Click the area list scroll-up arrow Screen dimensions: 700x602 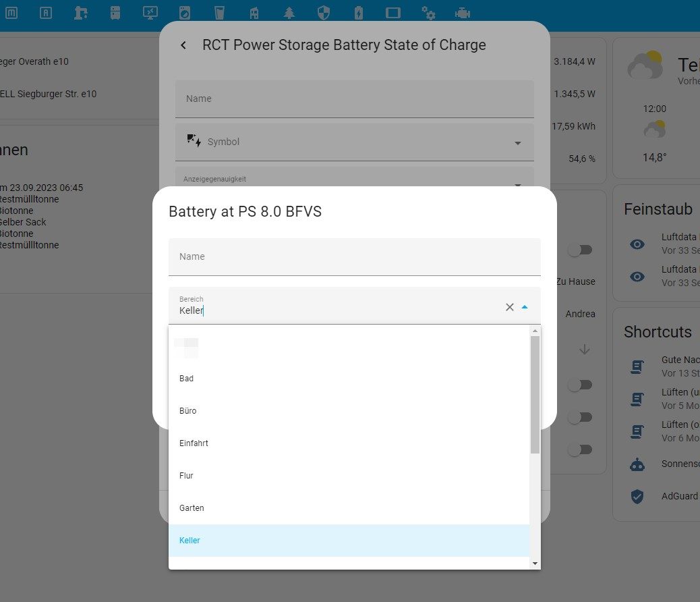[535, 331]
